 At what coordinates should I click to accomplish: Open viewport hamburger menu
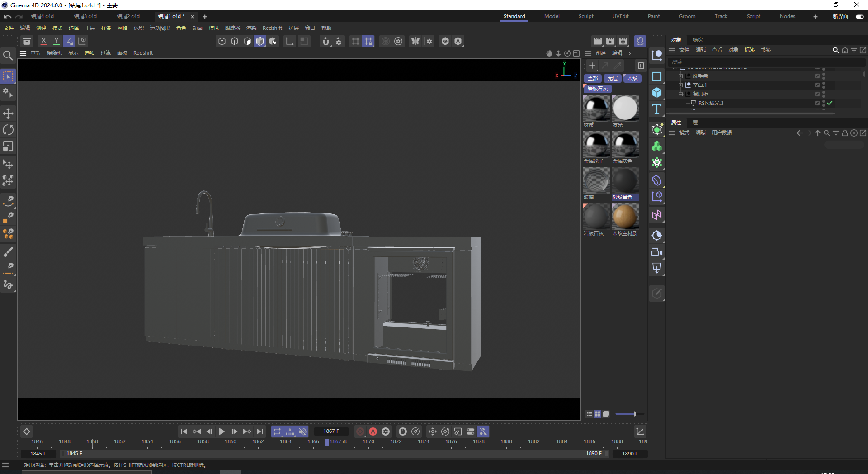[x=23, y=53]
